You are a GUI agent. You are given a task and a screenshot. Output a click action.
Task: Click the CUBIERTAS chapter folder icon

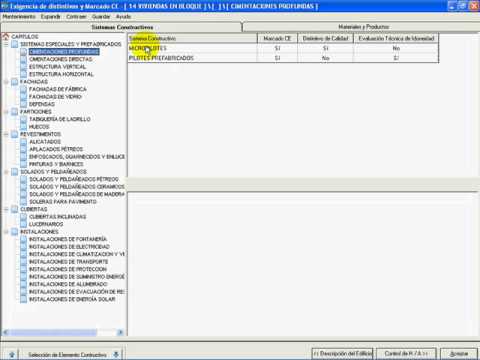(15, 209)
